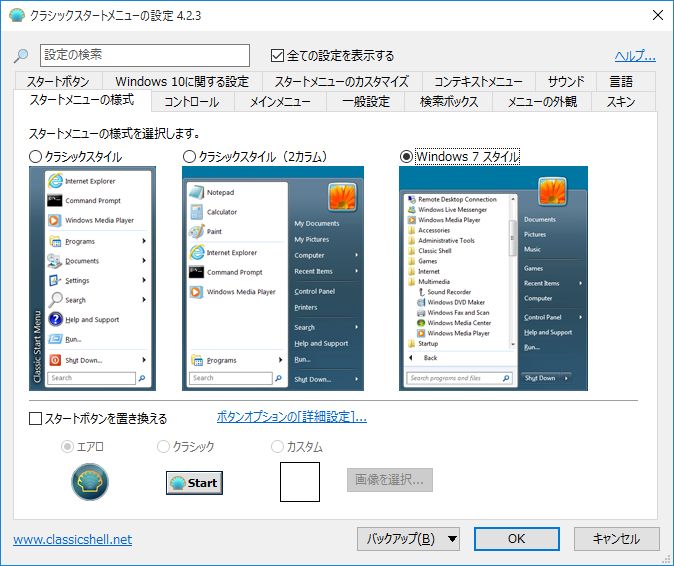
Task: Uncheck 全ての設定を表示する checkbox
Action: point(278,56)
